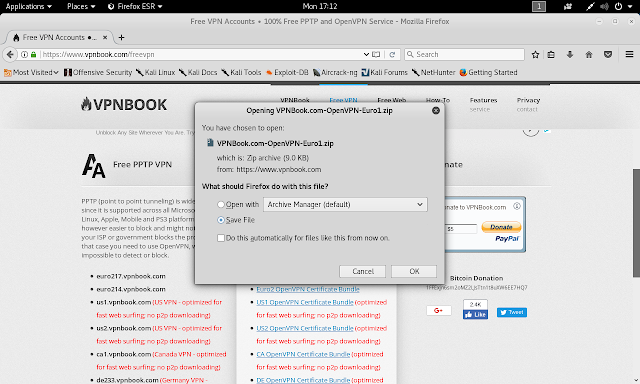This screenshot has height=384, width=640.
Task: Open the Firefox ESR app menu
Action: [x=135, y=6]
